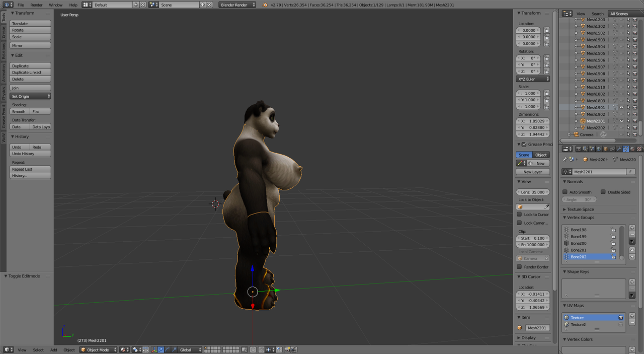644x354 pixels.
Task: Enable Double Sided checkbox
Action: [603, 192]
